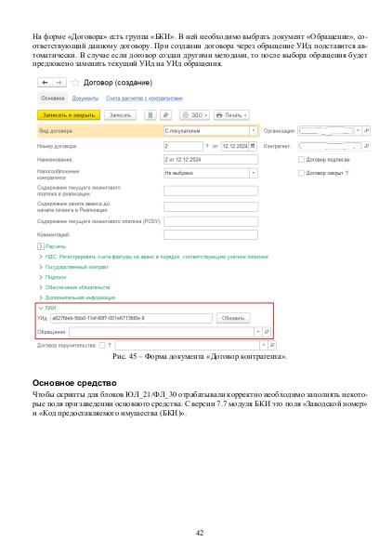Click the question mark beside Номер договора
Screen dimensions: 392x555
207,146
